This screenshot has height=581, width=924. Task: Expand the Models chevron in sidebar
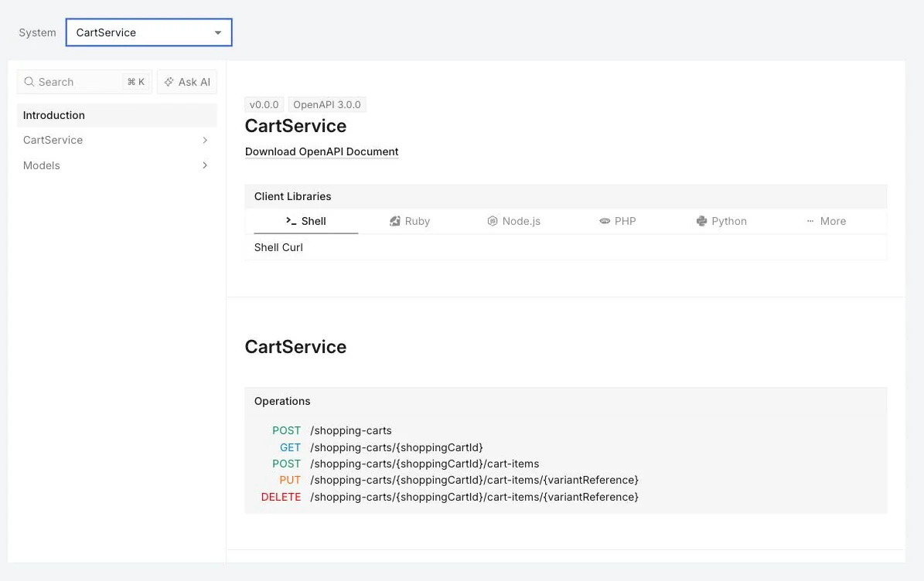(204, 165)
